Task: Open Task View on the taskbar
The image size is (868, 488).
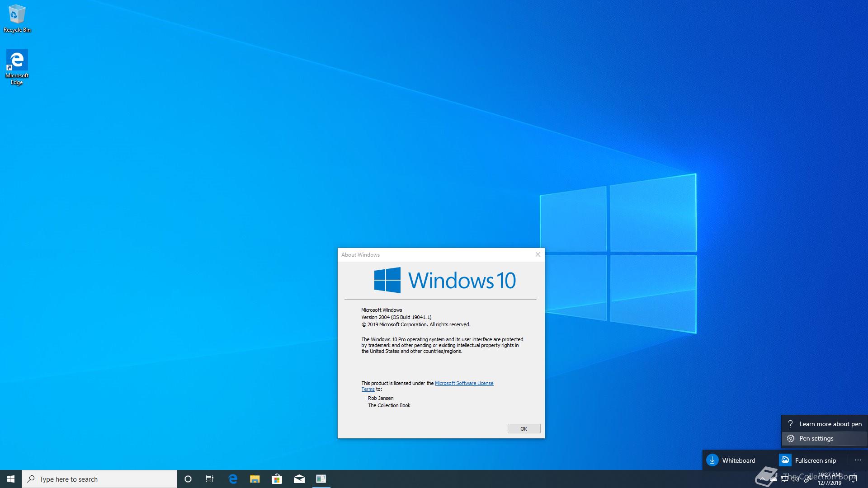Action: pyautogui.click(x=210, y=479)
